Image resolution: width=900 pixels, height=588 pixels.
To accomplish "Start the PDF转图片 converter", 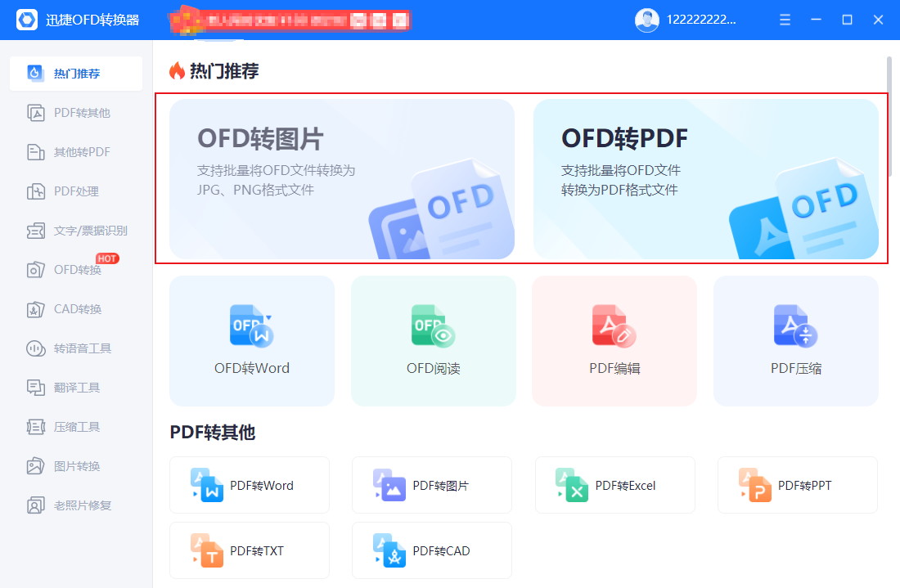I will point(431,484).
